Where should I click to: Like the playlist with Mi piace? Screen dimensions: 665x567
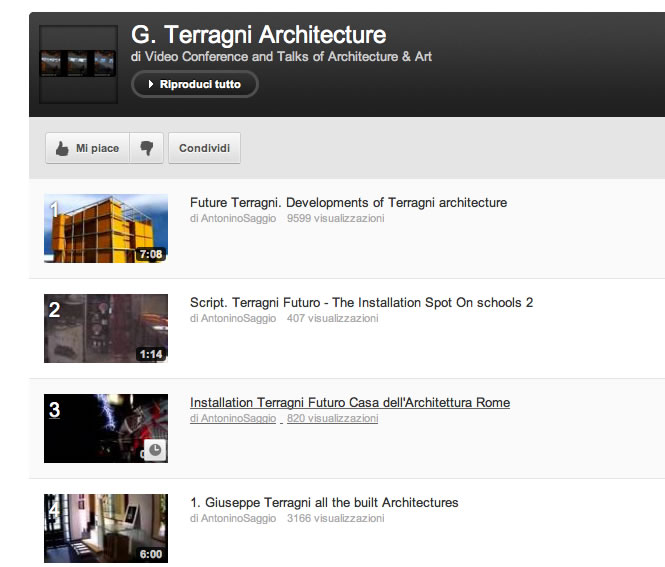point(87,148)
